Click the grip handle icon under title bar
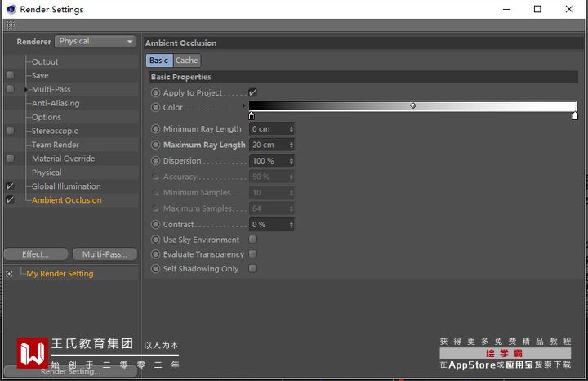 (11, 25)
